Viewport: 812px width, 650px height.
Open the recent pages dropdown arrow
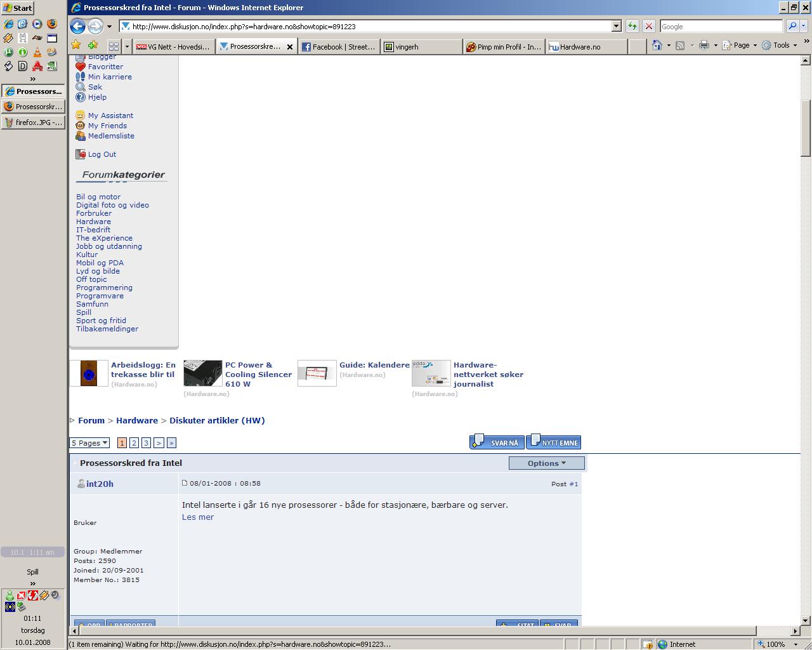109,27
